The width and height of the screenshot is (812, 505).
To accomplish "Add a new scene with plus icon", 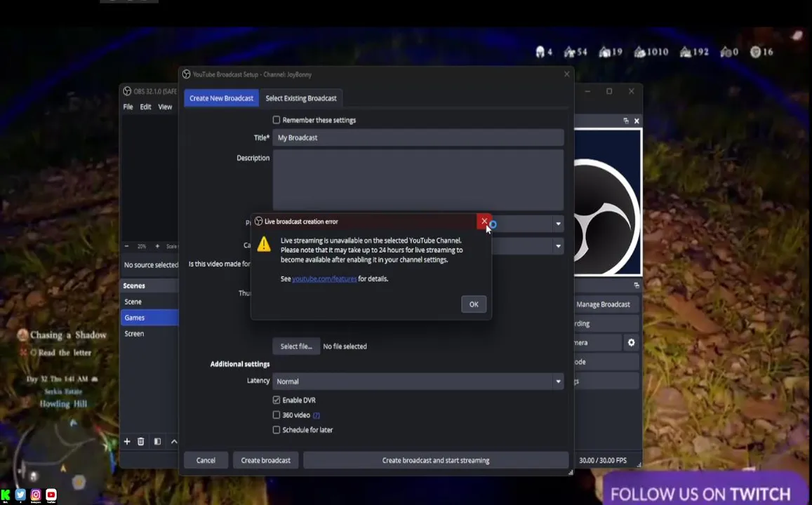I will click(127, 441).
